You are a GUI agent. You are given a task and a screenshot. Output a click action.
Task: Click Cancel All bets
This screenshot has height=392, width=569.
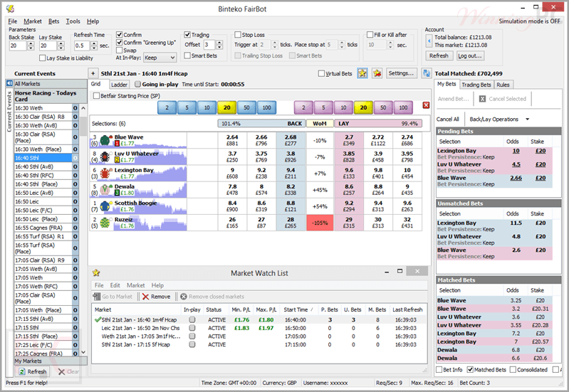[x=447, y=120]
